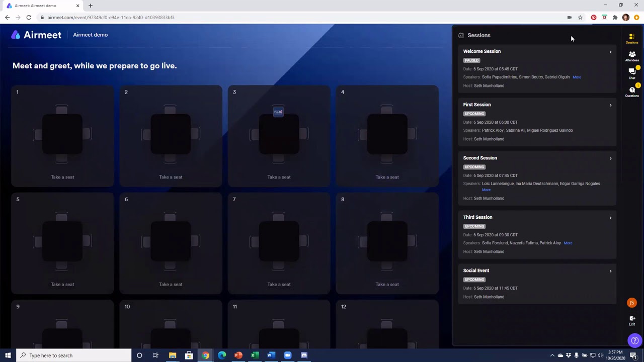Click the Airmeet logo
The image size is (644, 362).
pyautogui.click(x=36, y=35)
